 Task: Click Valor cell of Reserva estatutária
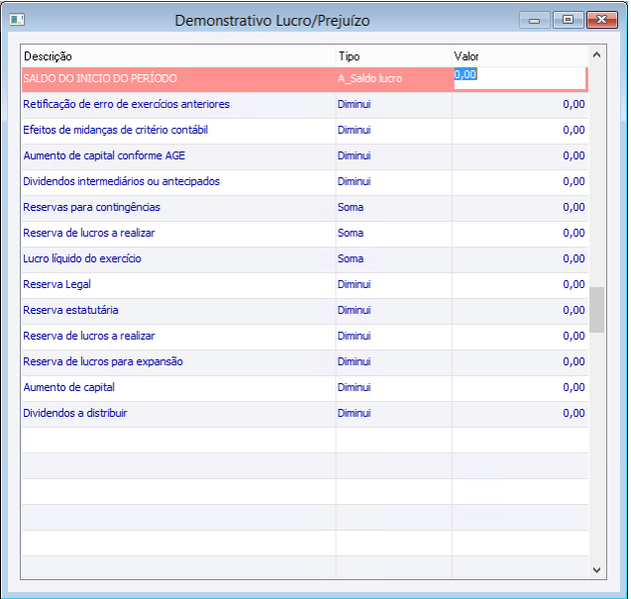coord(520,311)
